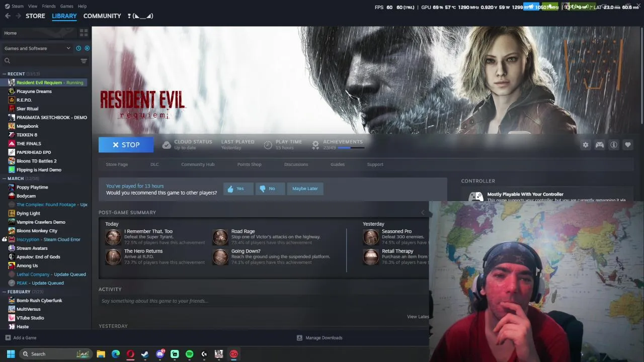This screenshot has width=644, height=362.
Task: Open the Support link
Action: pyautogui.click(x=375, y=164)
